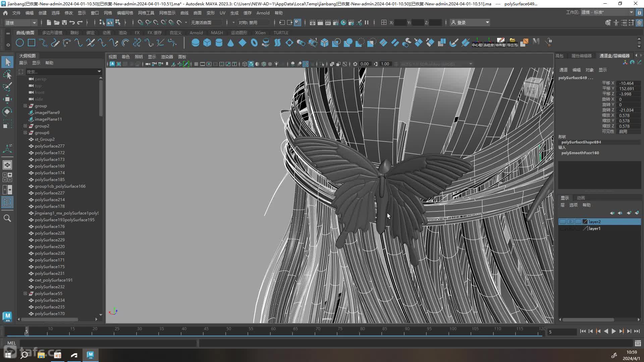Activate the Scale tool in toolbox
This screenshot has width=644, height=362.
point(7,124)
